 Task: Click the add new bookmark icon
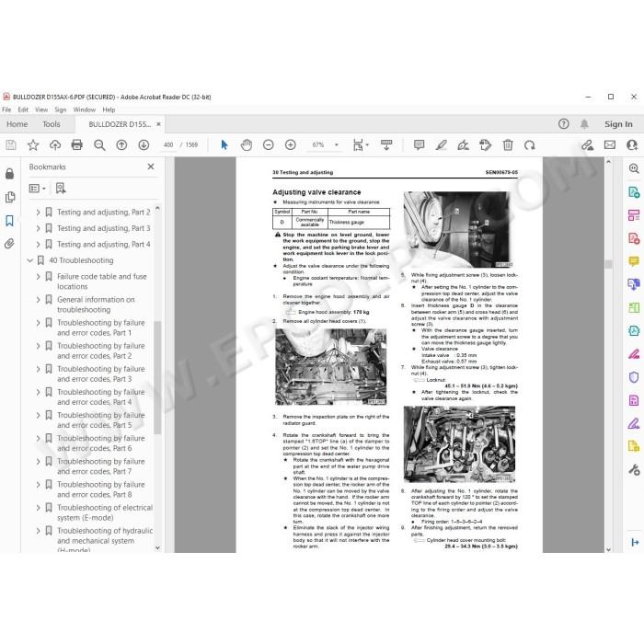(61, 188)
